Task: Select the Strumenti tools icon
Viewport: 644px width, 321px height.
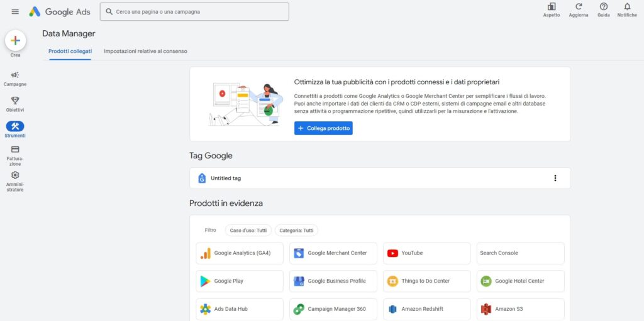Action: click(x=15, y=126)
